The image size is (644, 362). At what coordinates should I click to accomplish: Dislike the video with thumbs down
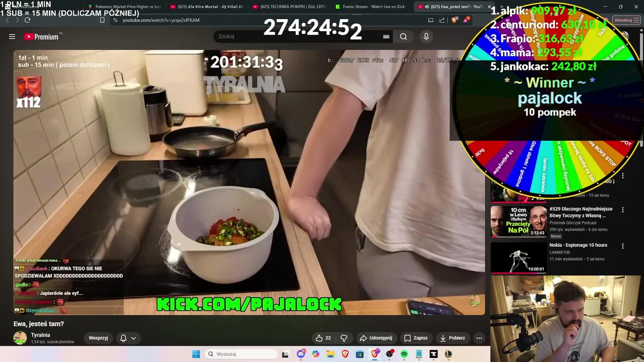(x=344, y=338)
